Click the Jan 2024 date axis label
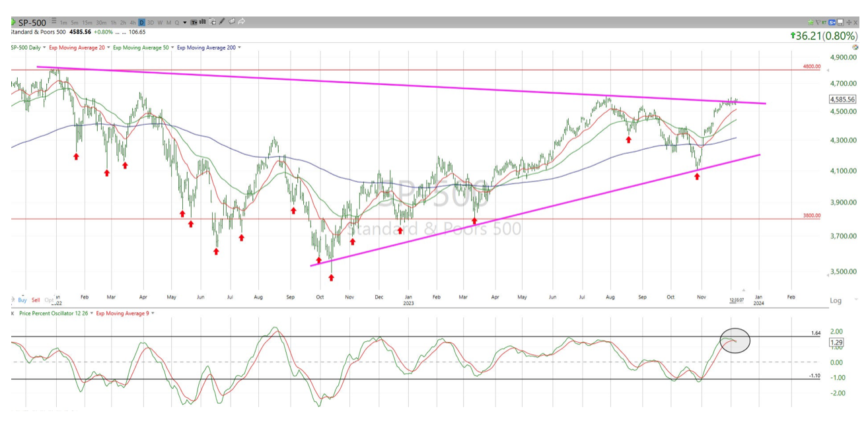The image size is (868, 425). 758,300
